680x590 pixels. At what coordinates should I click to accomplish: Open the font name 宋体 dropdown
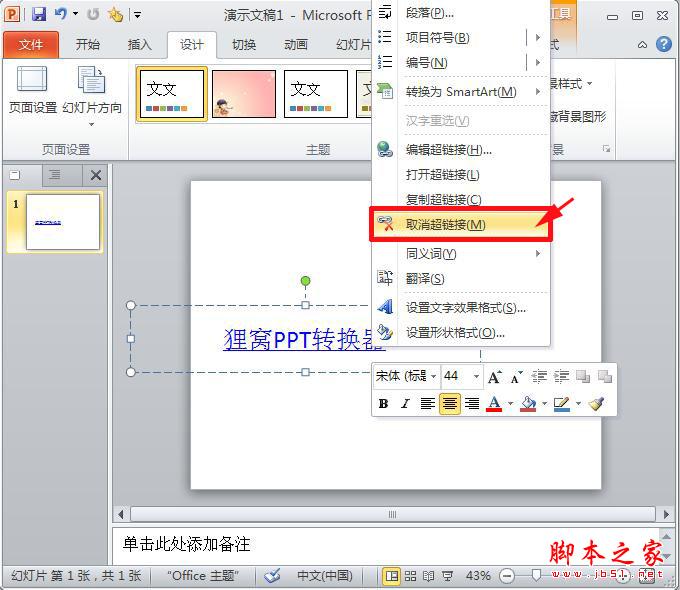tap(433, 377)
